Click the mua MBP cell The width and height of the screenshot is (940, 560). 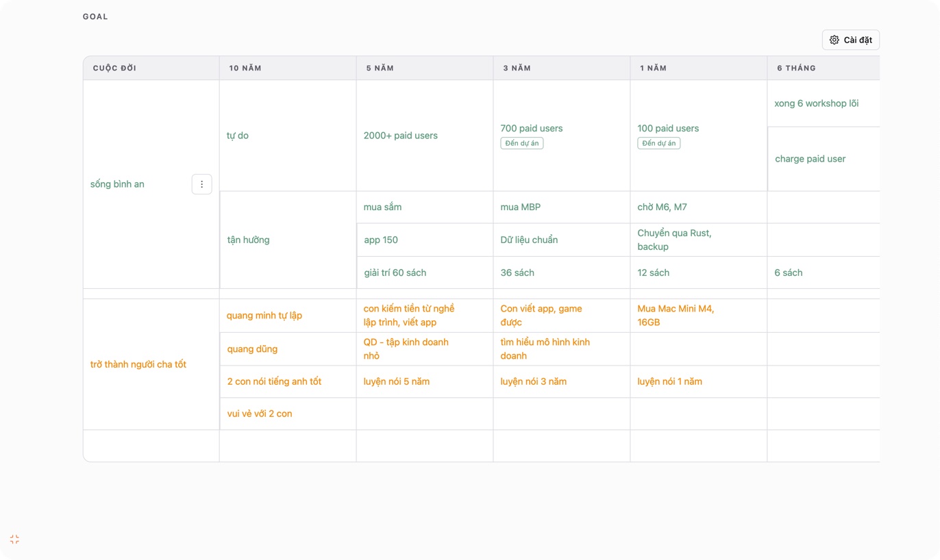click(562, 207)
